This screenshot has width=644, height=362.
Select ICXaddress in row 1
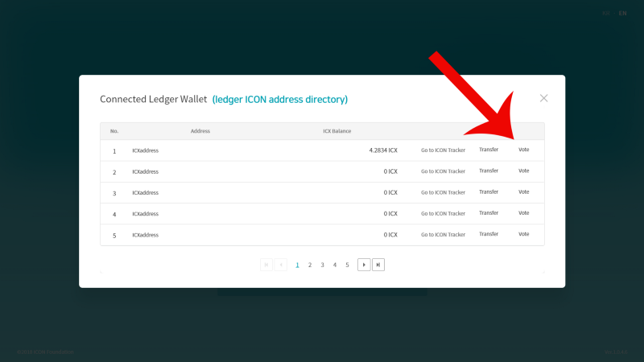point(146,150)
